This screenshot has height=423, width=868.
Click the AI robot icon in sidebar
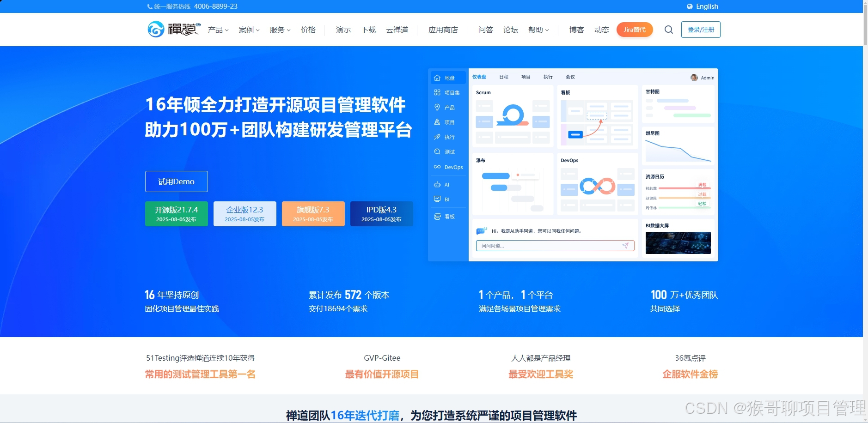click(438, 184)
